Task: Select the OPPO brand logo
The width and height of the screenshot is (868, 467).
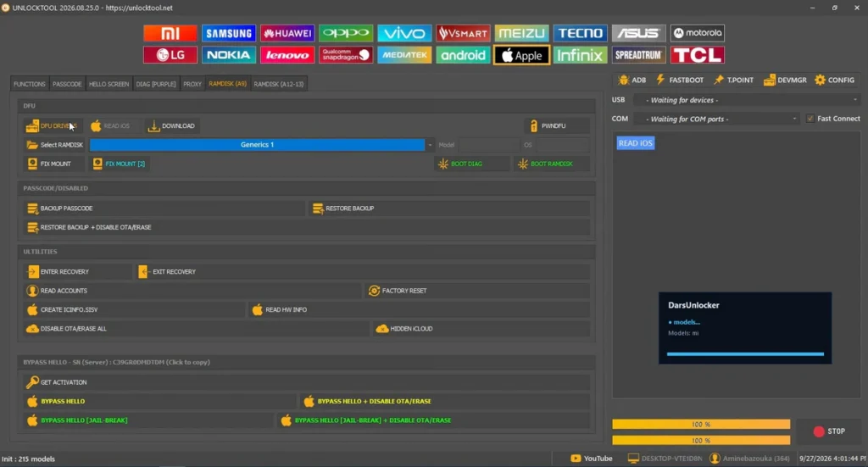Action: [346, 33]
